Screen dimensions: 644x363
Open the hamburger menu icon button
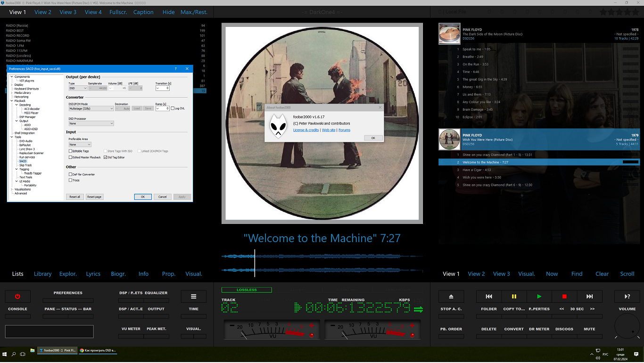[193, 297]
